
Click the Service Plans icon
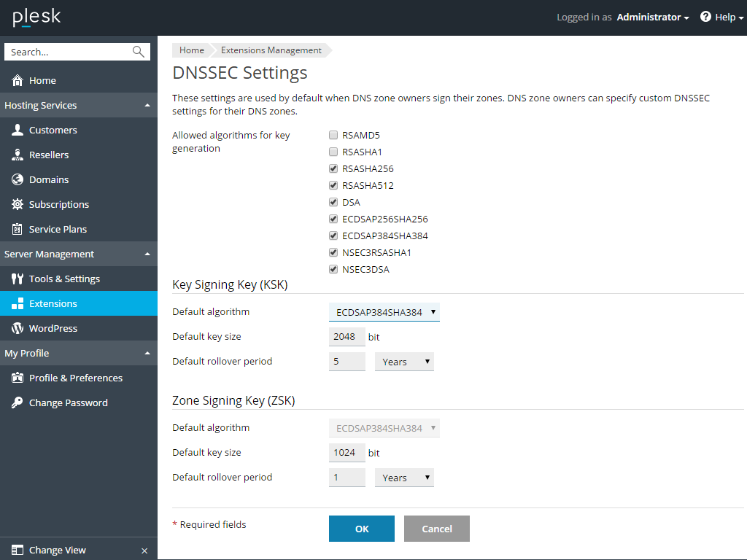tap(18, 229)
